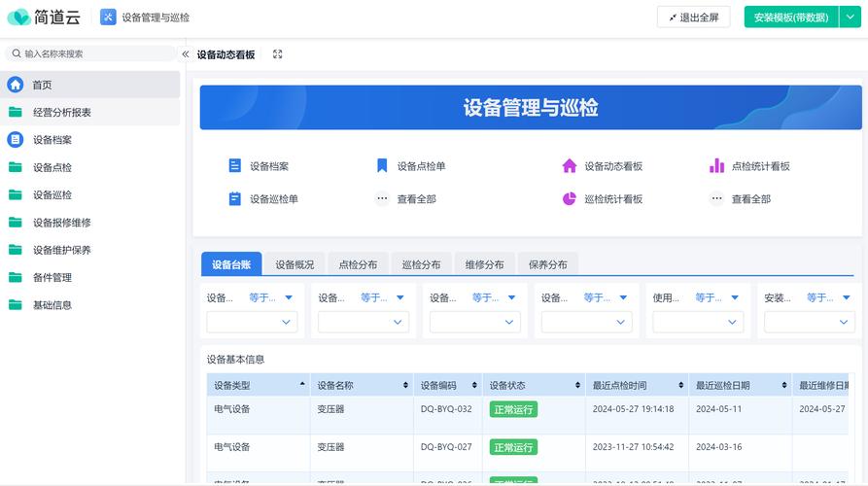868x486 pixels.
Task: Open 设备动态看板 home icon shortcut
Action: (x=570, y=166)
